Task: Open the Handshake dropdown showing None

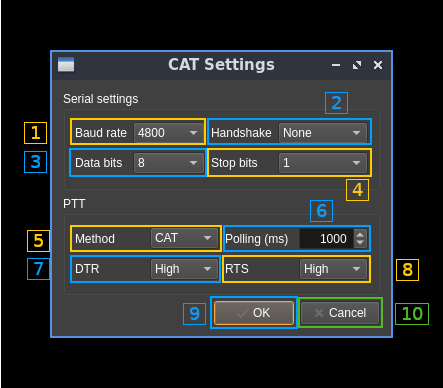Action: tap(323, 133)
